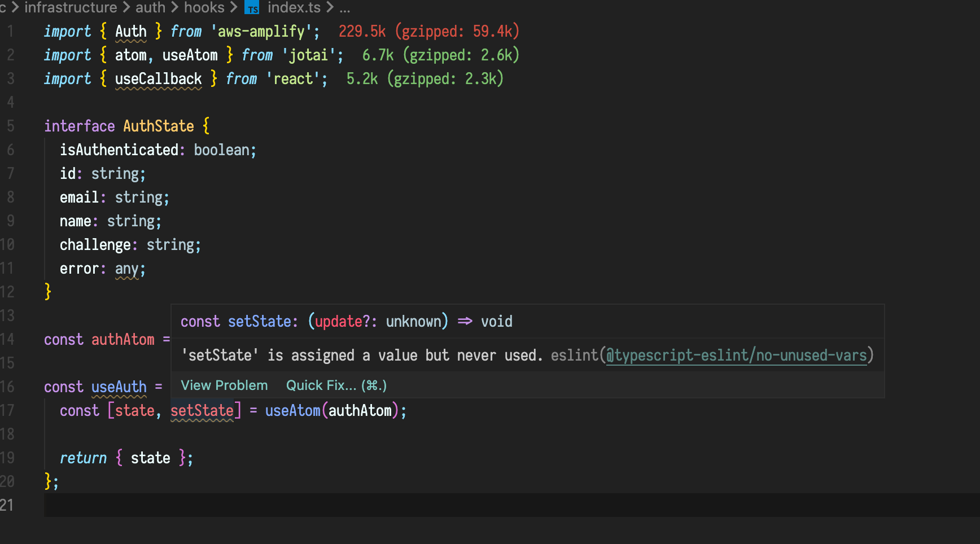Click the useAtom call on line 17

pos(293,410)
